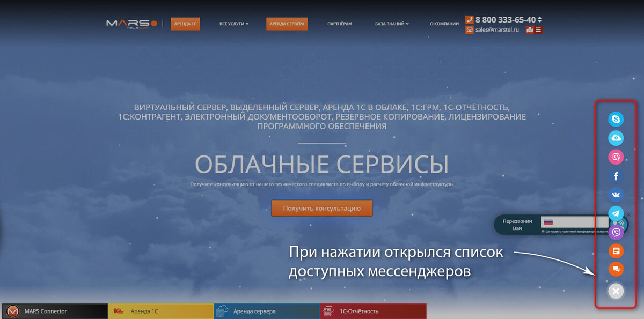
Task: Open АРЕНДА СЕРВЕРА in top navigation
Action: (x=287, y=24)
